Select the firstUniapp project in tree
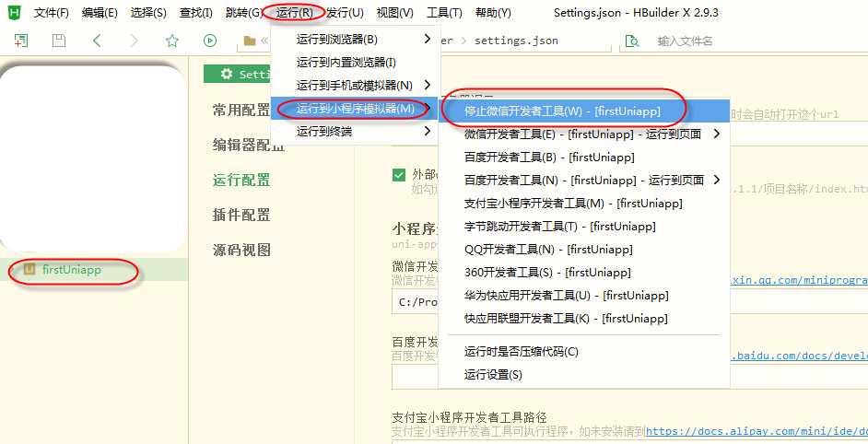 pos(94,270)
